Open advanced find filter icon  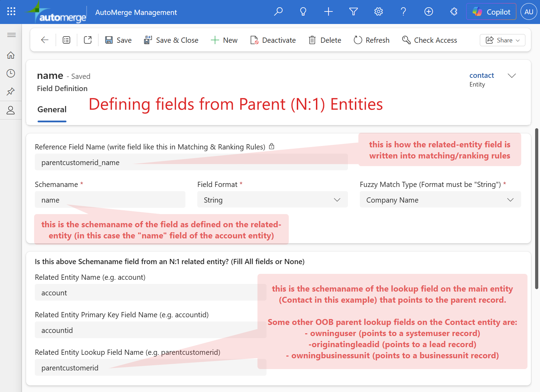[x=354, y=12]
